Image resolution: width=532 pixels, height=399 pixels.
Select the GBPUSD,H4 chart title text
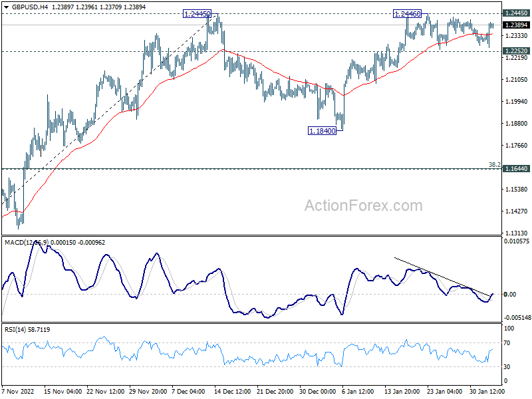[30, 7]
